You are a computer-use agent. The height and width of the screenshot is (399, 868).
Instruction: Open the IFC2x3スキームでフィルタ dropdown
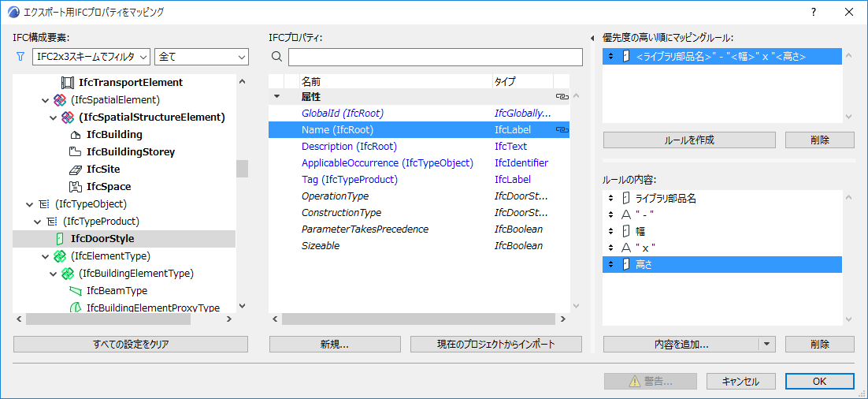pyautogui.click(x=91, y=57)
